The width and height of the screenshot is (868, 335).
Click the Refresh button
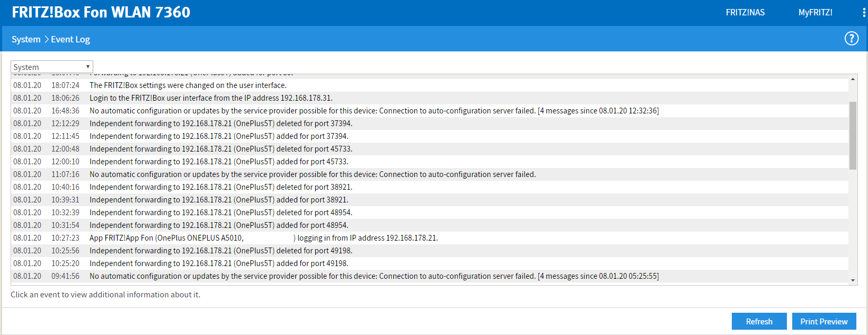tap(759, 321)
